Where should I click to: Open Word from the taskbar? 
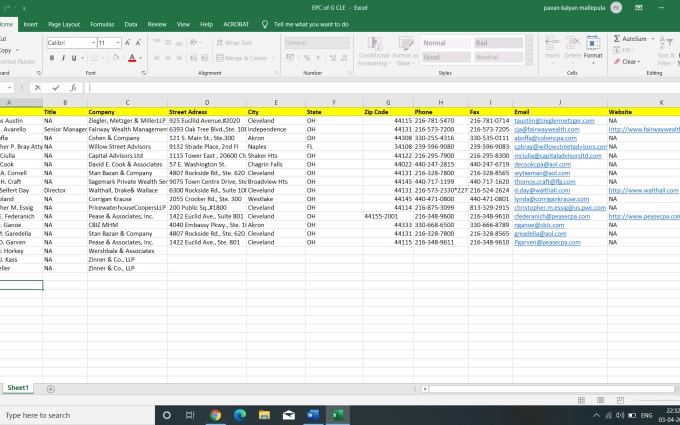point(313,415)
